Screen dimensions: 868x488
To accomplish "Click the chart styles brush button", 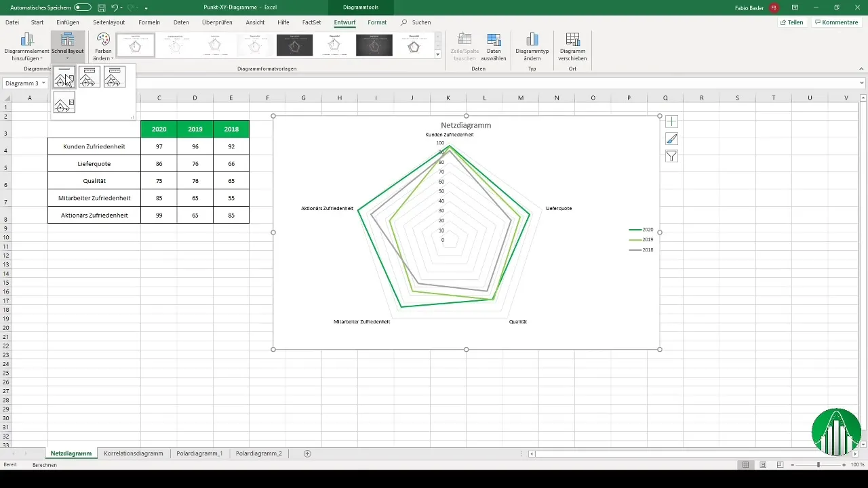I will pyautogui.click(x=671, y=139).
